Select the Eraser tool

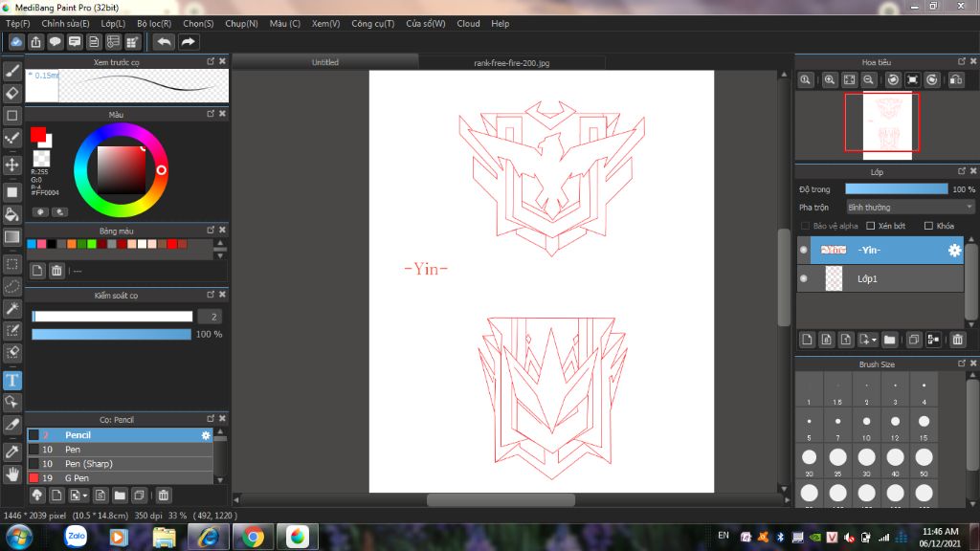11,93
